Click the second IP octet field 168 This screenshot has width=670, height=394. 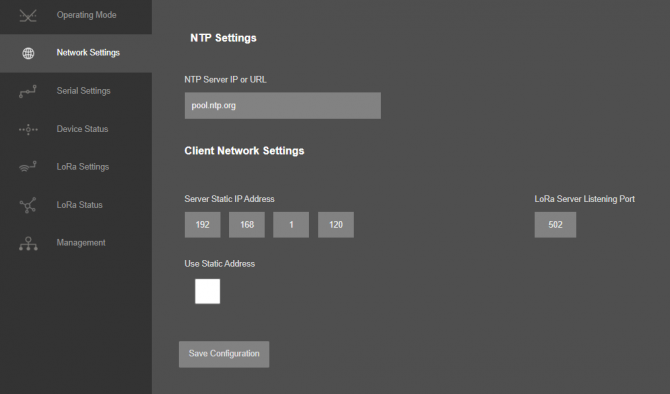(247, 225)
